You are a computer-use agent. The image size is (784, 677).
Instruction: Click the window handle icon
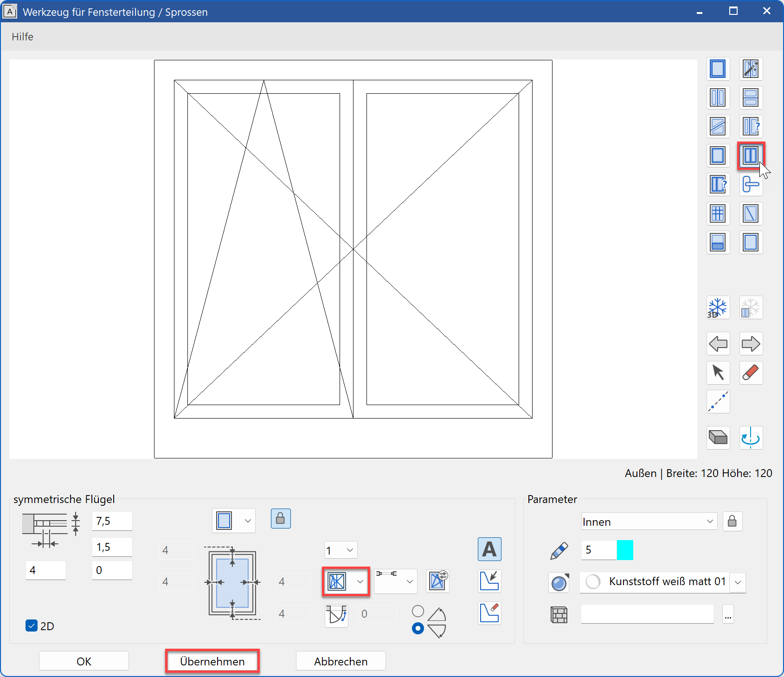750,185
